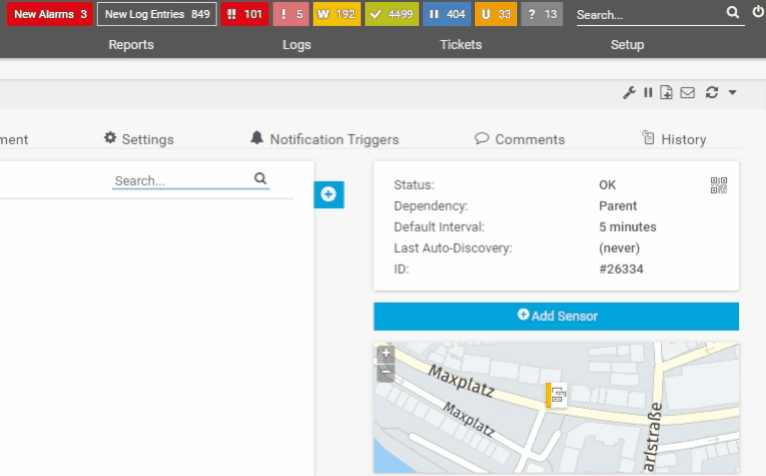Screen dimensions: 766x476
Task: Open New Log Entries 849 badge
Action: (157, 15)
